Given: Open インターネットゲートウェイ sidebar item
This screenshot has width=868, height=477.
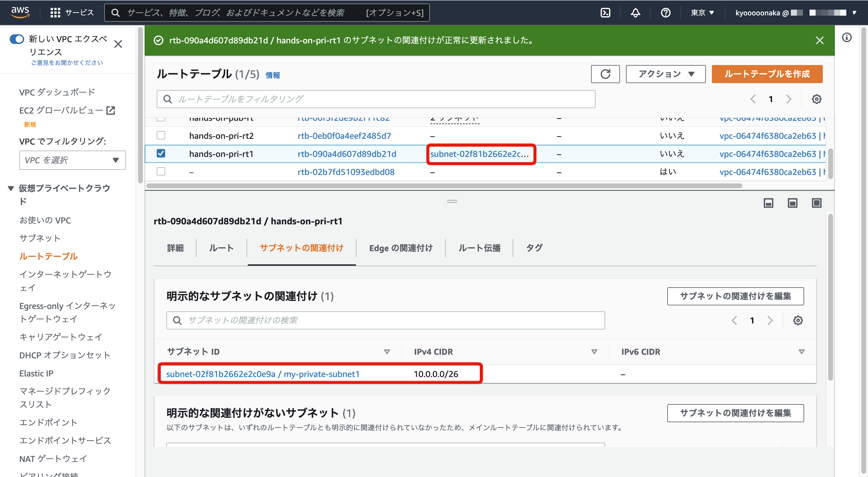Looking at the screenshot, I should [x=65, y=281].
